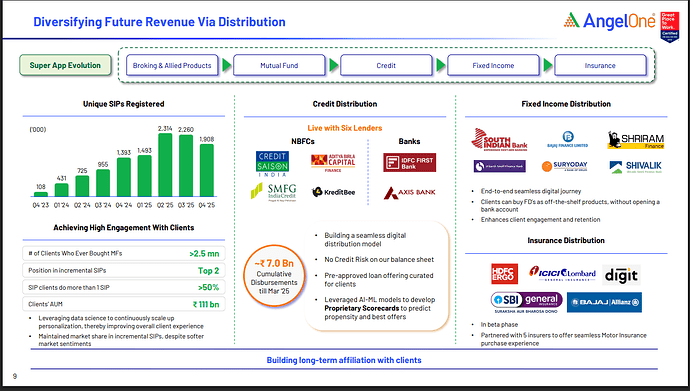Screen dimensions: 690x391
Task: Click the Credit stage box
Action: [386, 66]
